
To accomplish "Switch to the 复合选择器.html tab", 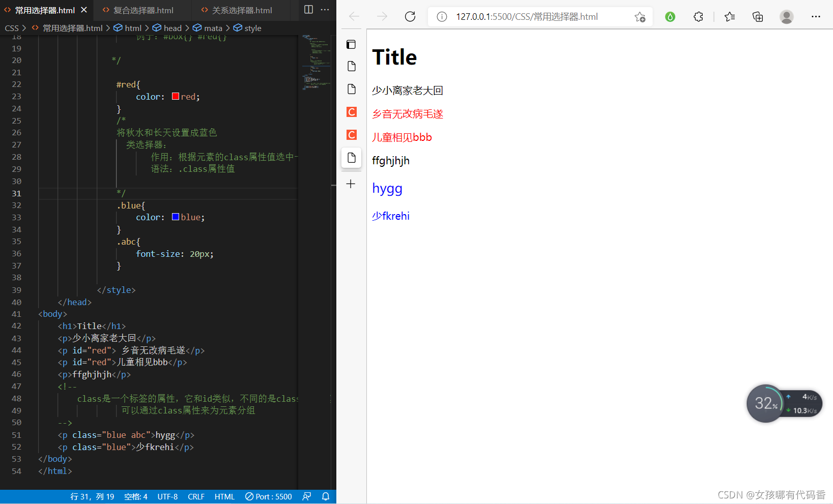I will pyautogui.click(x=143, y=10).
